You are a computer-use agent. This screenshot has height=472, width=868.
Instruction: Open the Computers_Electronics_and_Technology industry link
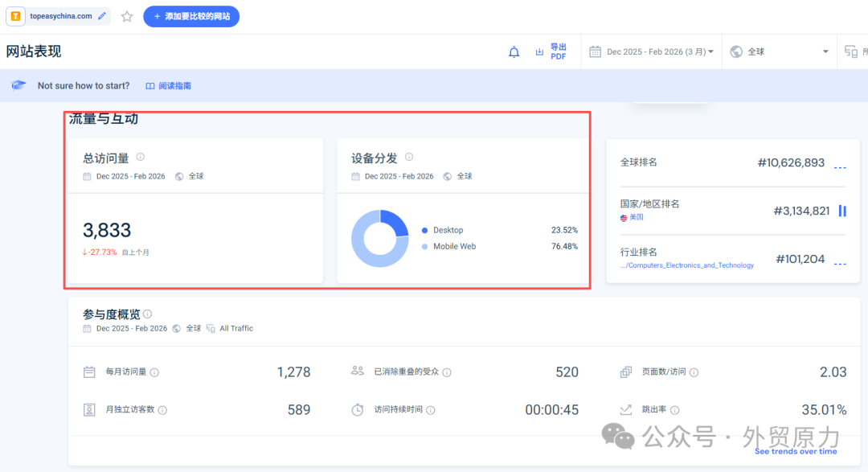687,265
